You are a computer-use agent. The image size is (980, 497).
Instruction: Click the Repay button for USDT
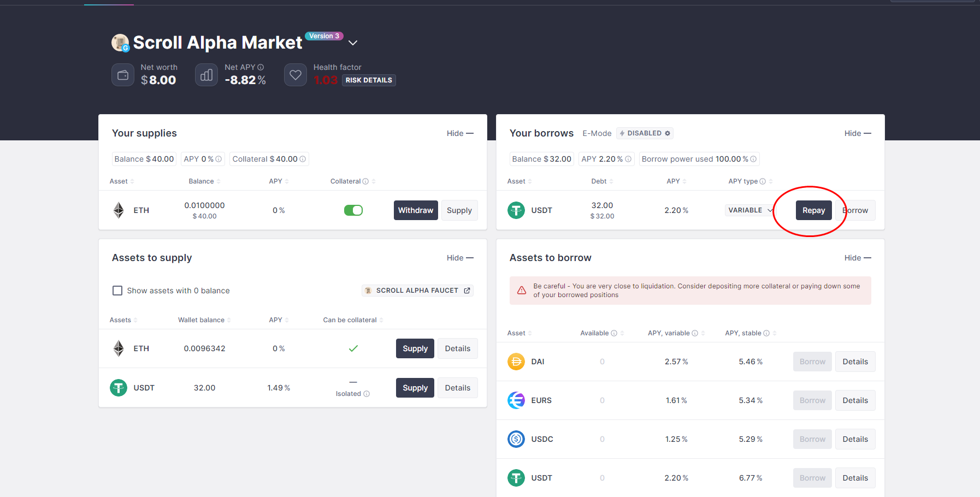[813, 210]
